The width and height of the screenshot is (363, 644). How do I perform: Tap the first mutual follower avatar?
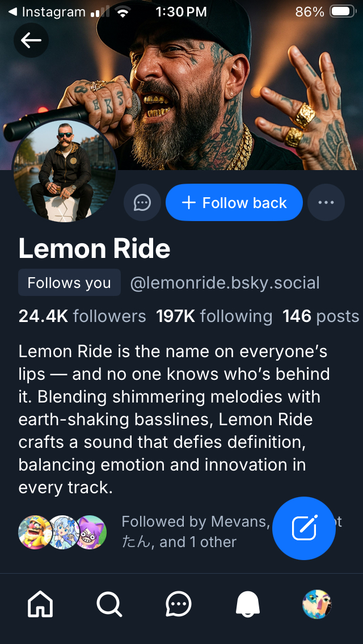click(x=33, y=532)
